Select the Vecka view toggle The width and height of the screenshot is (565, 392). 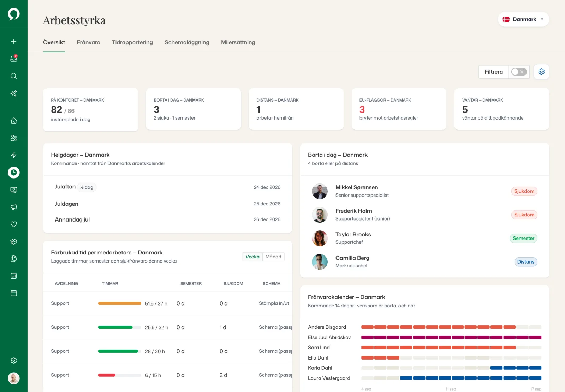coord(252,257)
